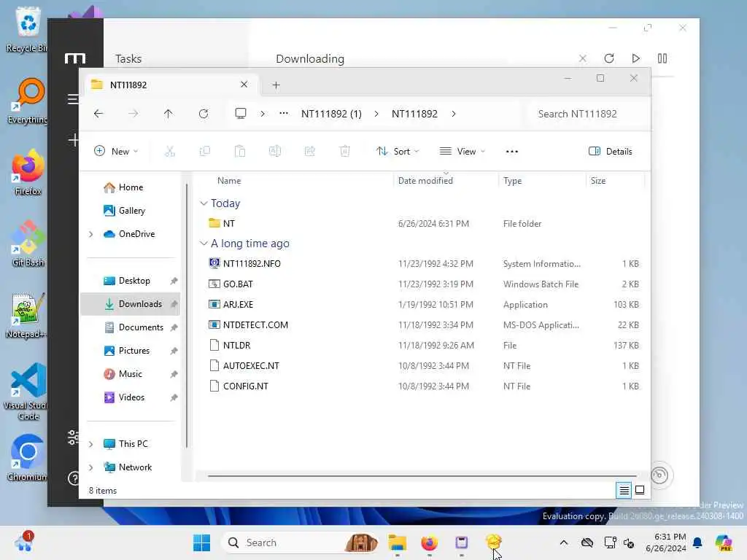
Task: Click the pause icon in Downloading window
Action: coord(662,58)
